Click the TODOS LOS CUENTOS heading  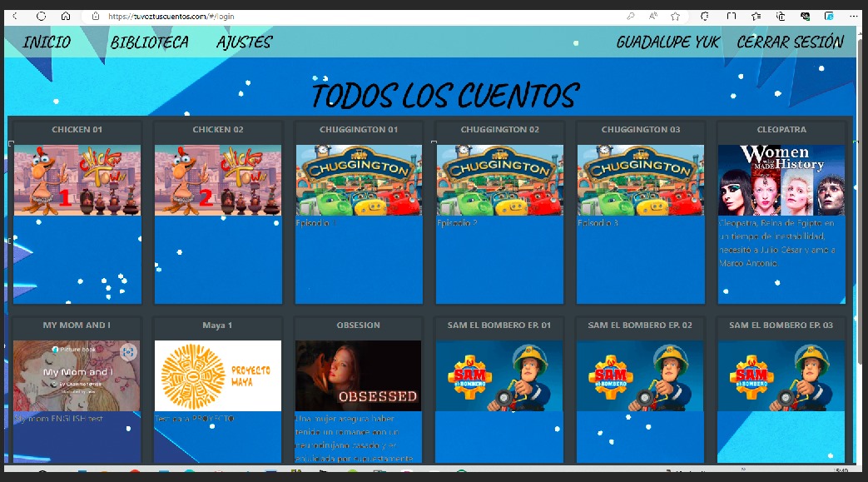coord(445,95)
